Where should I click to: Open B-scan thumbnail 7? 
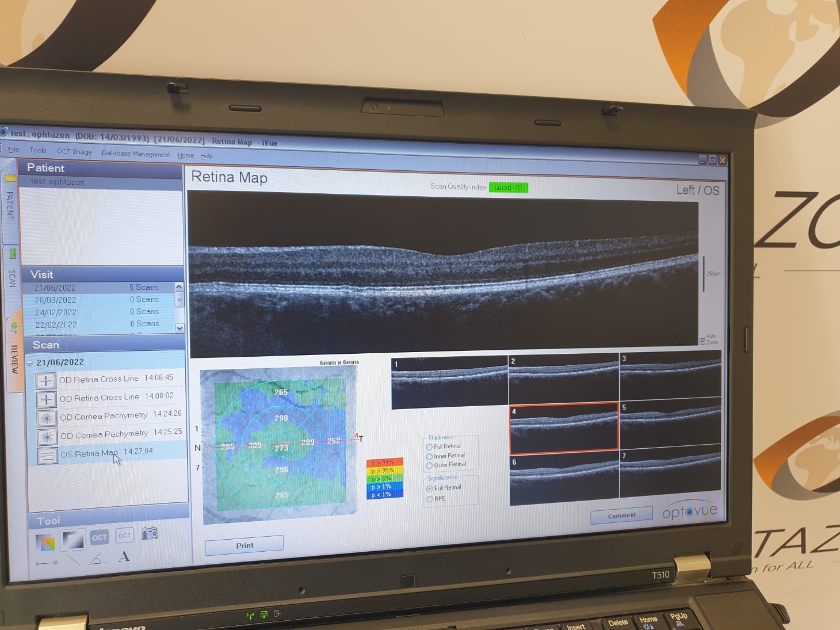[670, 473]
